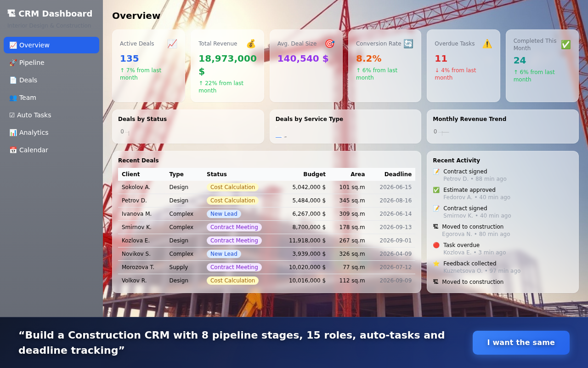Click Contract Meeting badge for Smirnov K.
The image size is (588, 368).
[234, 227]
